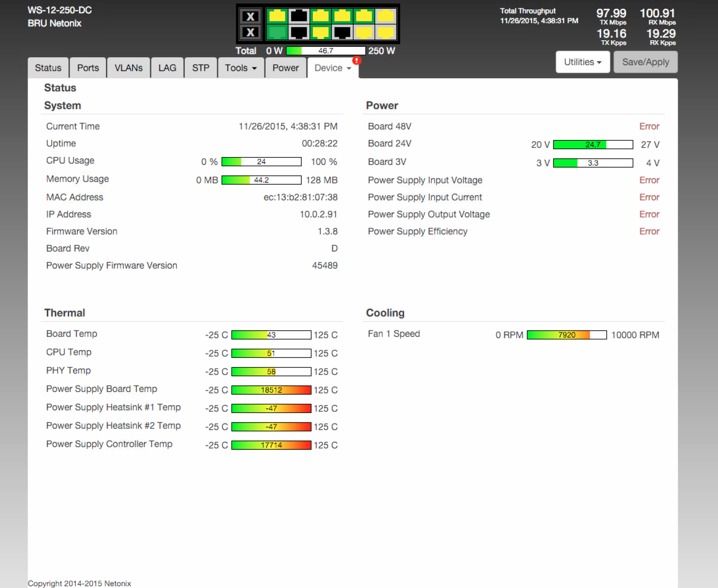Open the Device dropdown menu

click(x=333, y=68)
